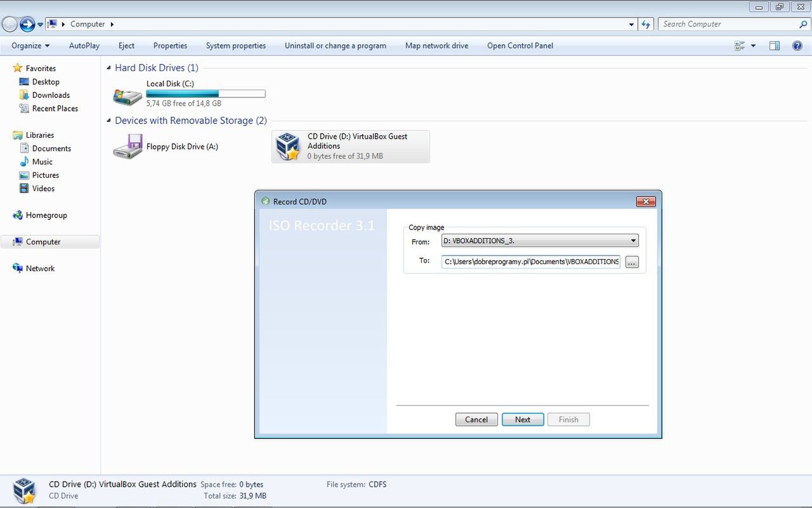Open Downloads in Favorites
The width and height of the screenshot is (812, 508).
[x=51, y=95]
